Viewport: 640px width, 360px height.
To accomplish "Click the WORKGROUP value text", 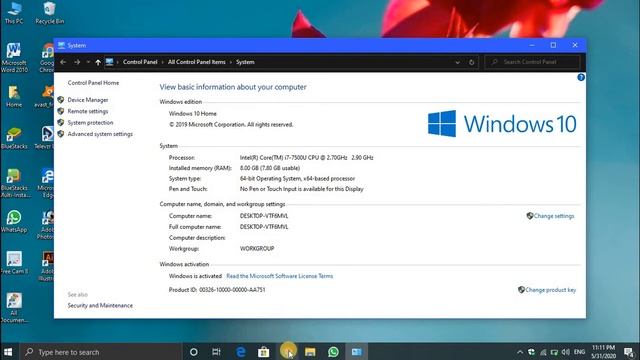I will [x=257, y=249].
